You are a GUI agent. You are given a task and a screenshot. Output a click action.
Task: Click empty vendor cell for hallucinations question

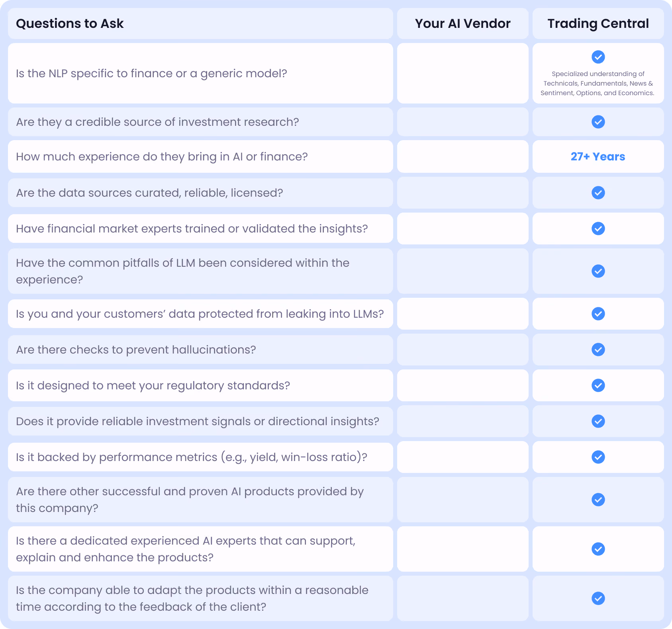(462, 350)
